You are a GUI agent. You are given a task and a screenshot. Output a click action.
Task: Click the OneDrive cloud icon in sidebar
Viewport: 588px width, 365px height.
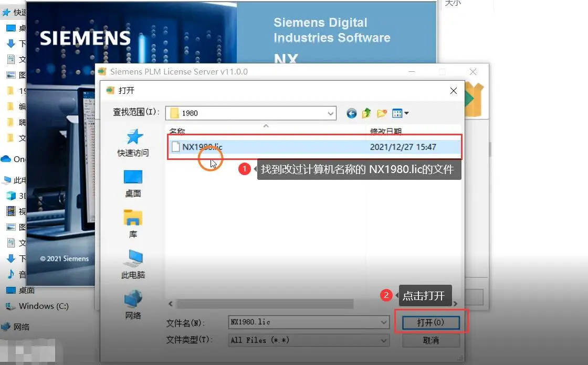pos(6,159)
